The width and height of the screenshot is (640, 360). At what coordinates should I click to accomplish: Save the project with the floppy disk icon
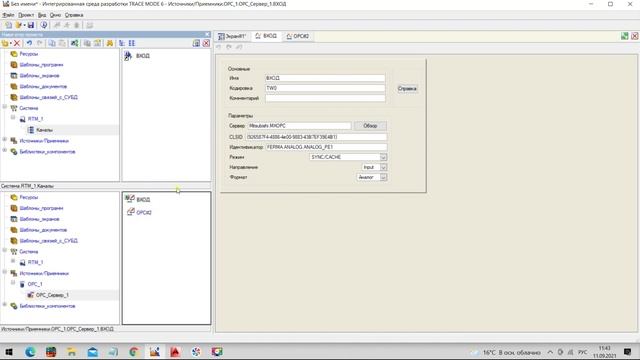[31, 25]
